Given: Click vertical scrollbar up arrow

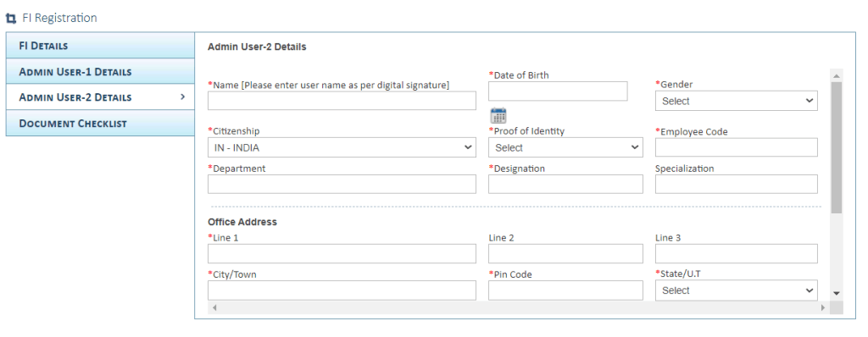Looking at the screenshot, I should pyautogui.click(x=837, y=76).
